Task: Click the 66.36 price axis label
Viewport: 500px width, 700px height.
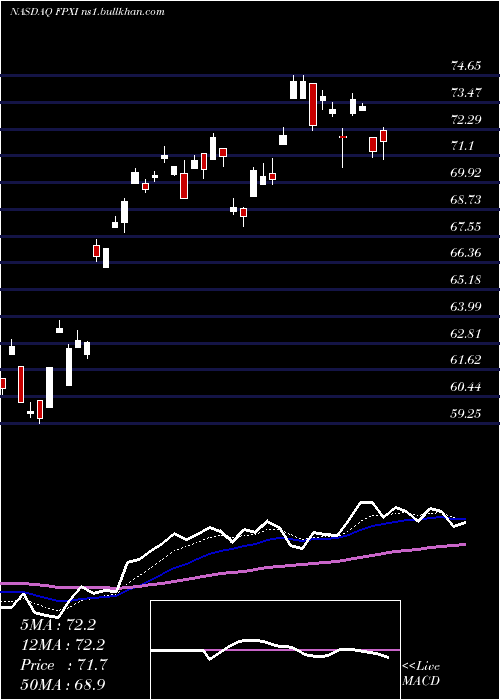Action: click(x=466, y=253)
